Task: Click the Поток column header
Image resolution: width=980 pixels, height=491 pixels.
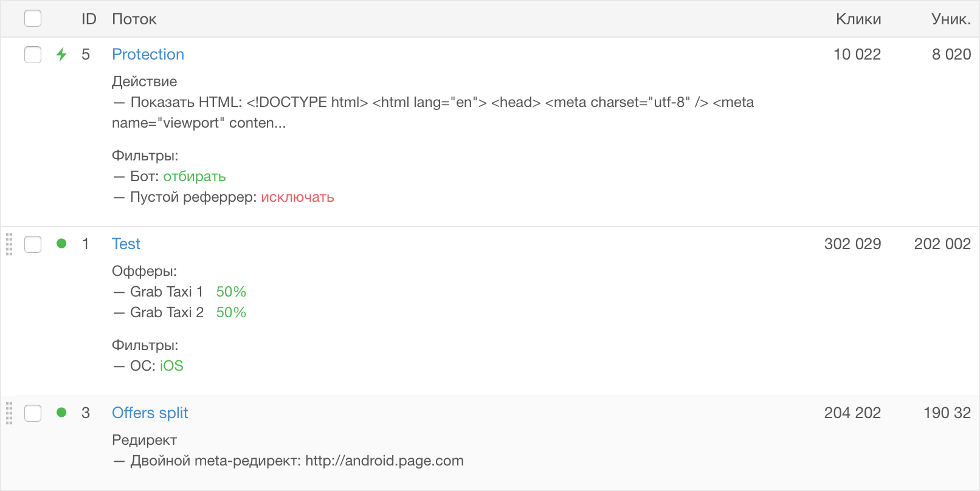Action: point(134,19)
